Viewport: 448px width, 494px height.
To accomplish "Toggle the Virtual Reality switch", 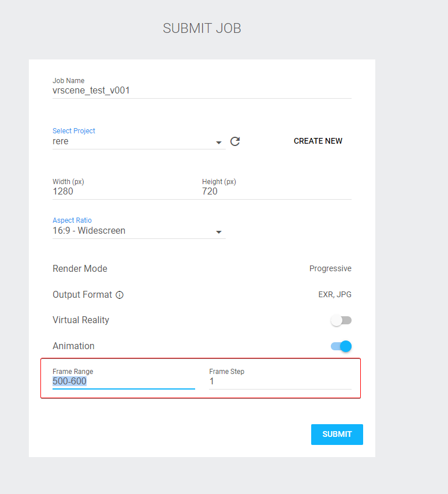I will (x=341, y=320).
